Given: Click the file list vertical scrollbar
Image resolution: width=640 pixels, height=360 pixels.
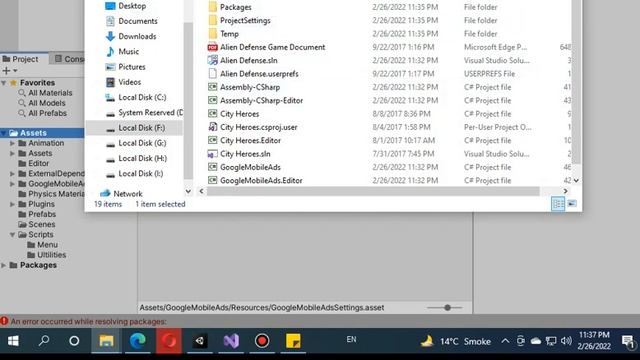Looking at the screenshot, I should pyautogui.click(x=576, y=82).
